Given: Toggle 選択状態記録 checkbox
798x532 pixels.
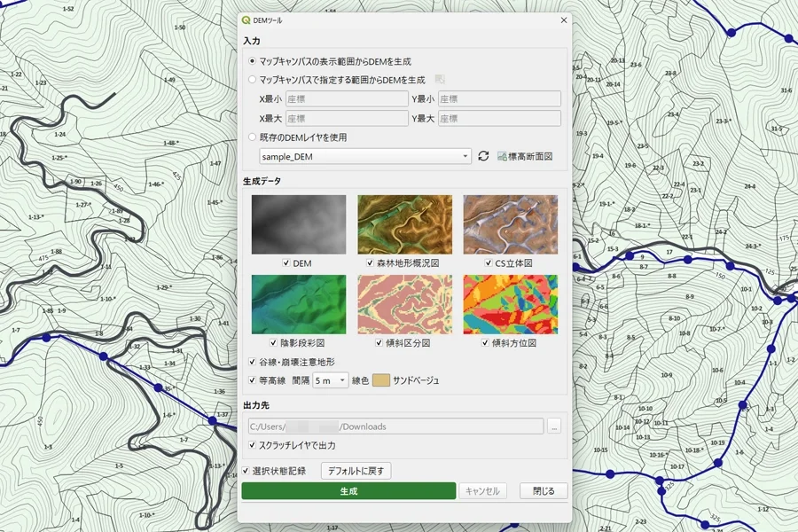Looking at the screenshot, I should 246,471.
